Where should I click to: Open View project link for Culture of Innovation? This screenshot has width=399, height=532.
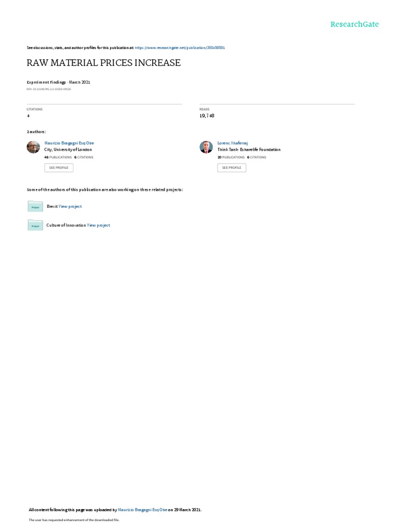[x=98, y=225]
